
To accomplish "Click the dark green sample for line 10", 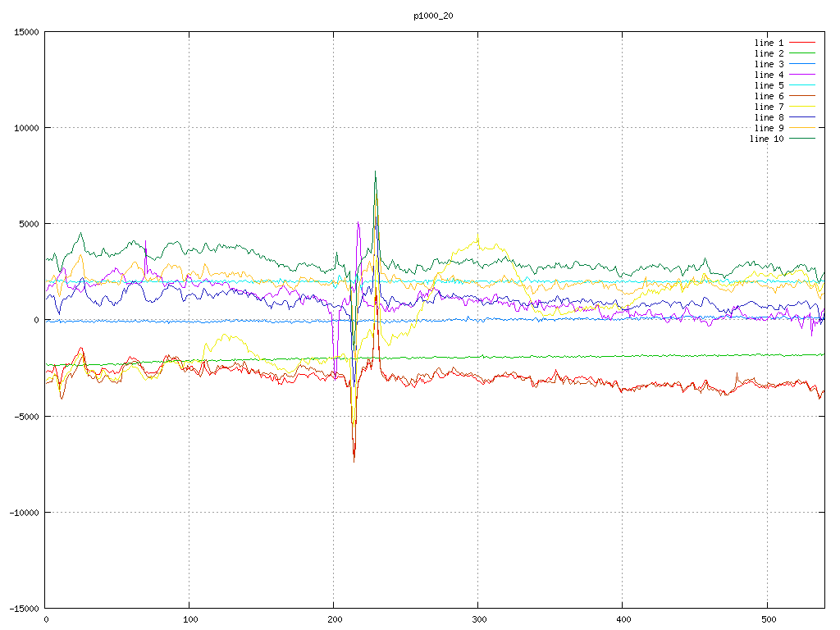I will click(802, 138).
